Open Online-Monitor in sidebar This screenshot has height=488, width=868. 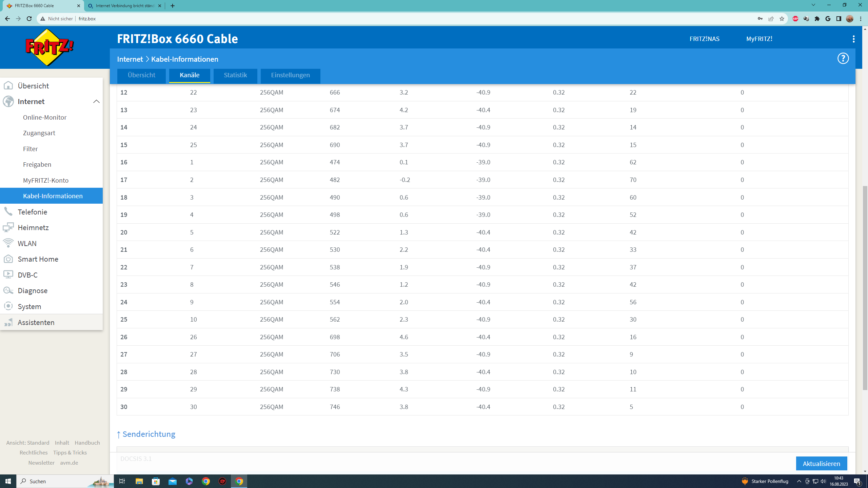[x=45, y=117]
